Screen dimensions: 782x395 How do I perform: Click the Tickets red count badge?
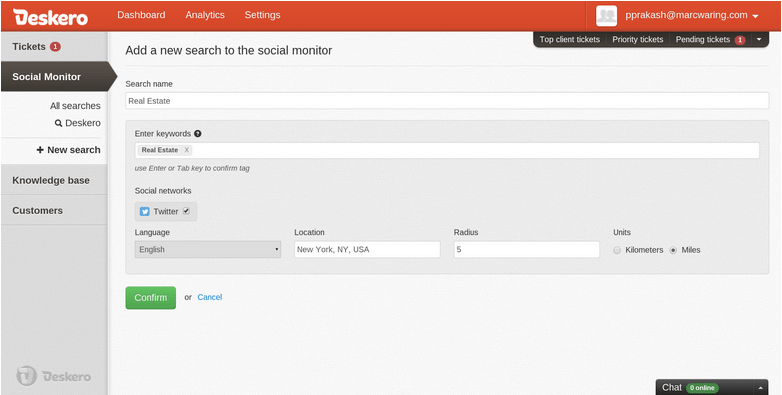click(55, 46)
